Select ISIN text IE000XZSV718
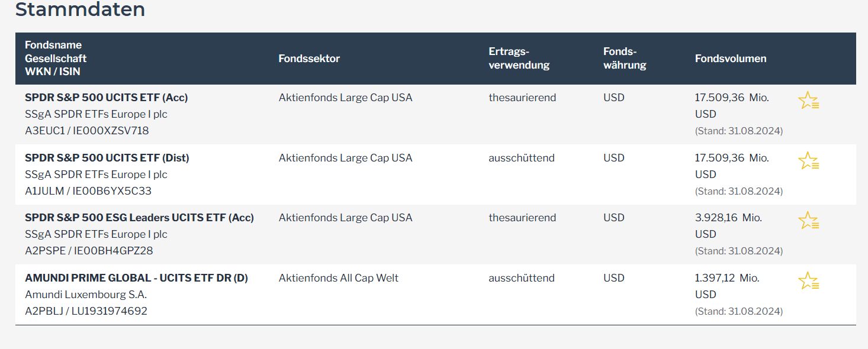The width and height of the screenshot is (868, 349). click(111, 131)
